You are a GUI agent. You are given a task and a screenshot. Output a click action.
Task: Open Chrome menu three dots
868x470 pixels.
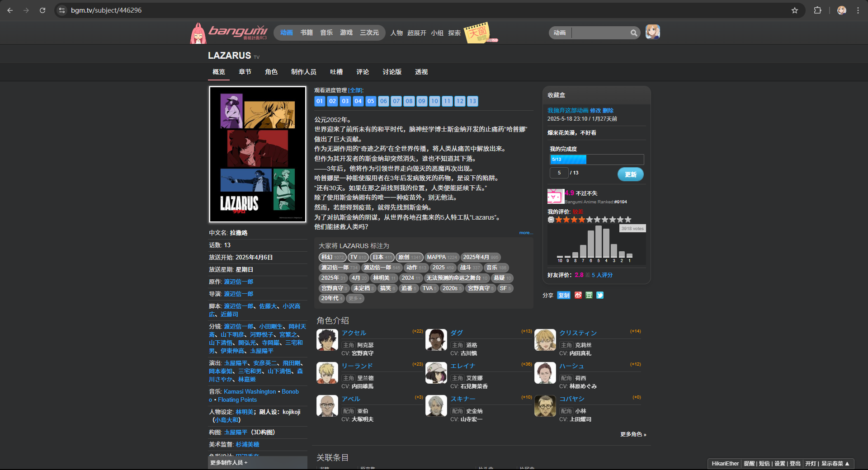click(x=858, y=10)
